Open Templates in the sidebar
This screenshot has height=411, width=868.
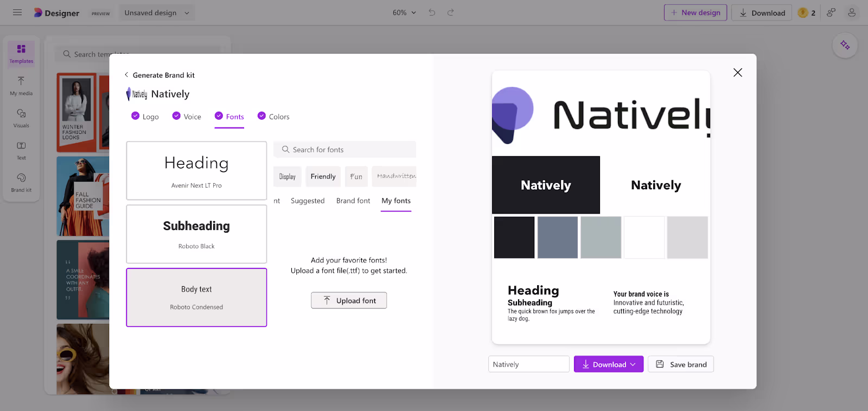tap(21, 54)
